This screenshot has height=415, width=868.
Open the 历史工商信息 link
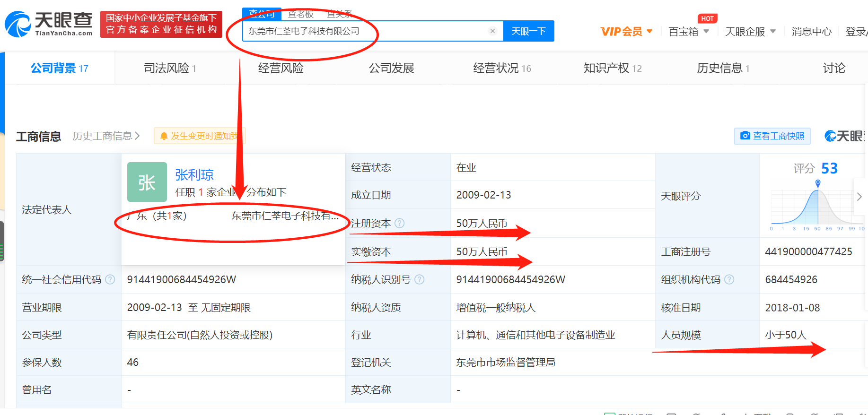pos(106,136)
